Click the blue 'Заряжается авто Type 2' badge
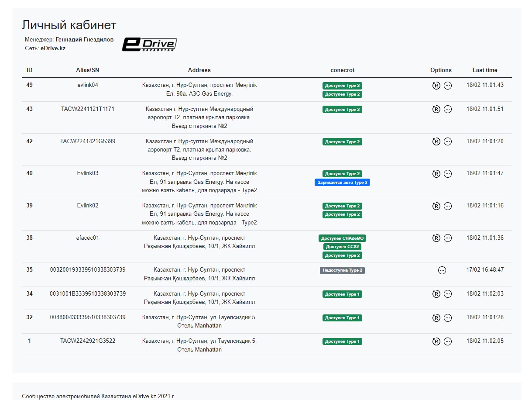This screenshot has height=400, width=532. 342,183
